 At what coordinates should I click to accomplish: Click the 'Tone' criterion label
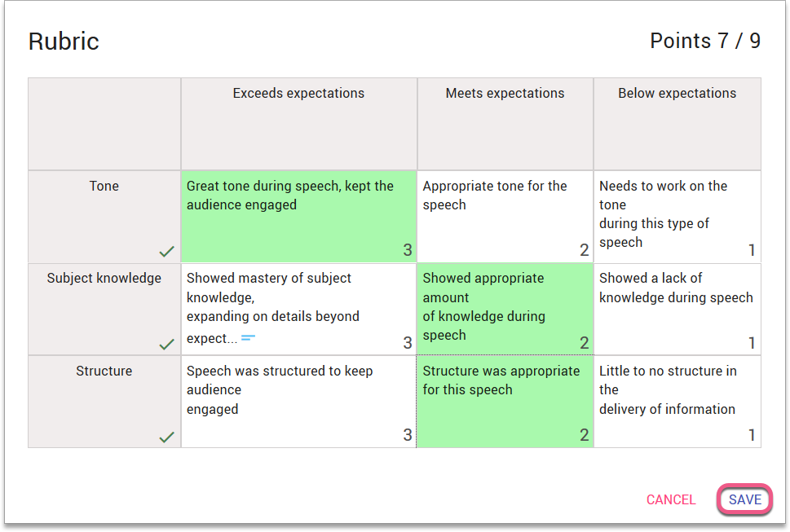[x=104, y=187]
